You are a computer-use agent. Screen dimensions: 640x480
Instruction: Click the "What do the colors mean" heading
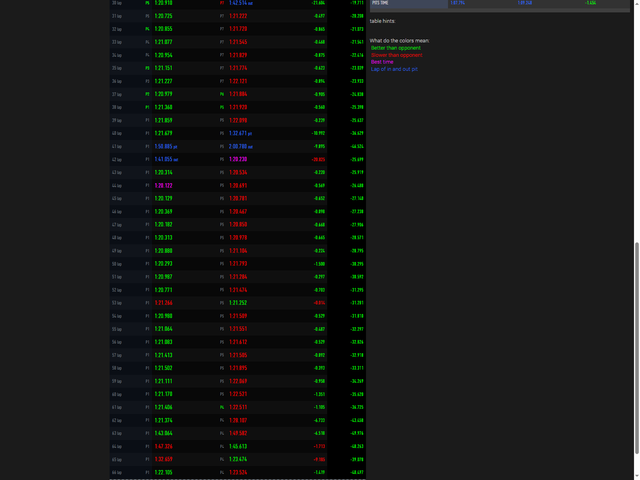pos(399,41)
